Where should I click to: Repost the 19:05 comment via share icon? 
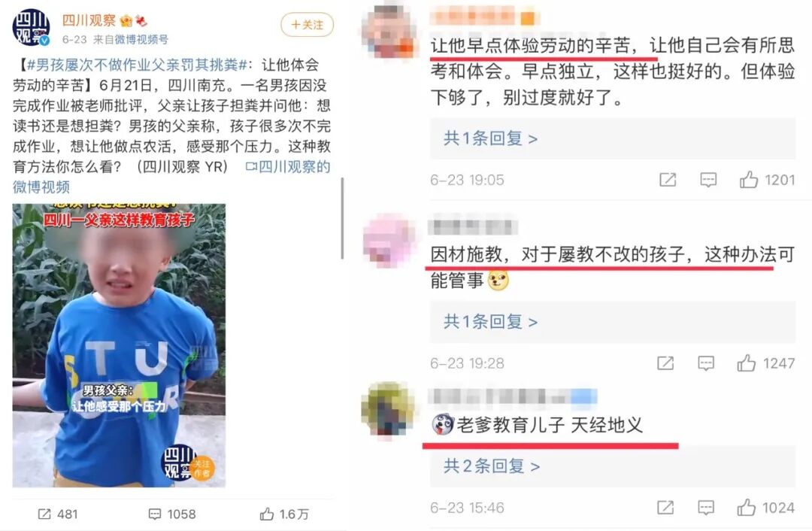point(668,180)
